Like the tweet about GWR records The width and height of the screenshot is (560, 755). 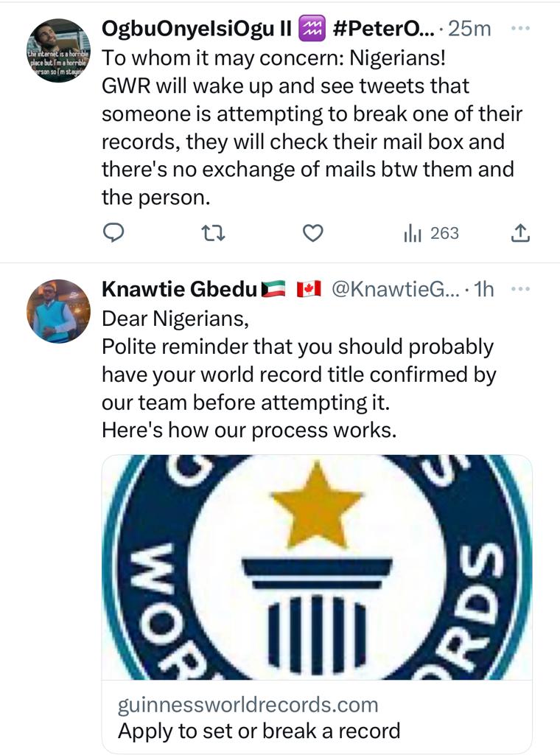coord(312,234)
